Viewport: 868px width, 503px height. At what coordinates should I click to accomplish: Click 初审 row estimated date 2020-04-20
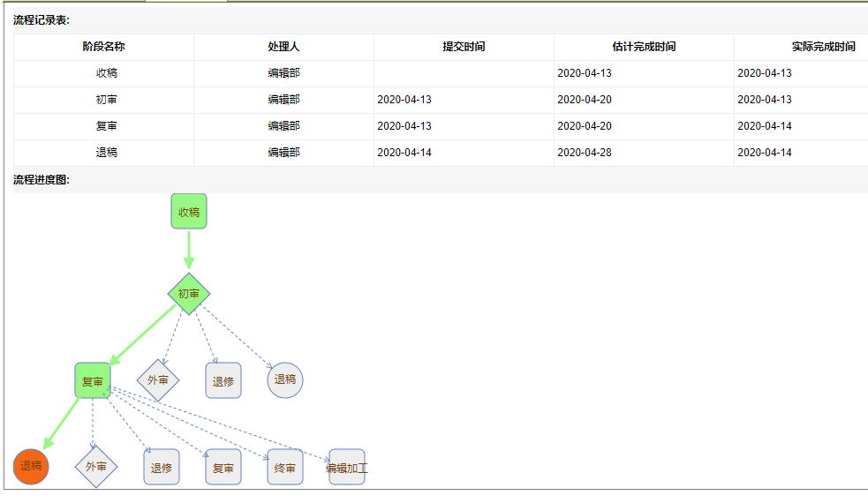[x=585, y=100]
